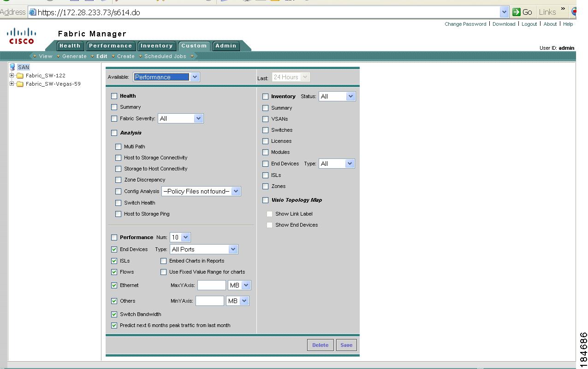Click the Fabric_SW-122 folder icon
The width and height of the screenshot is (588, 369).
tap(19, 76)
